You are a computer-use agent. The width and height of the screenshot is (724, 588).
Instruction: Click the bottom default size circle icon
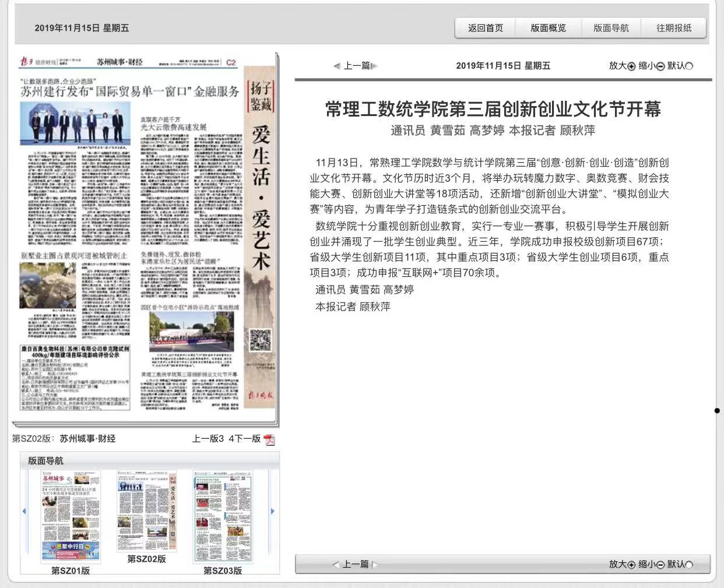690,565
